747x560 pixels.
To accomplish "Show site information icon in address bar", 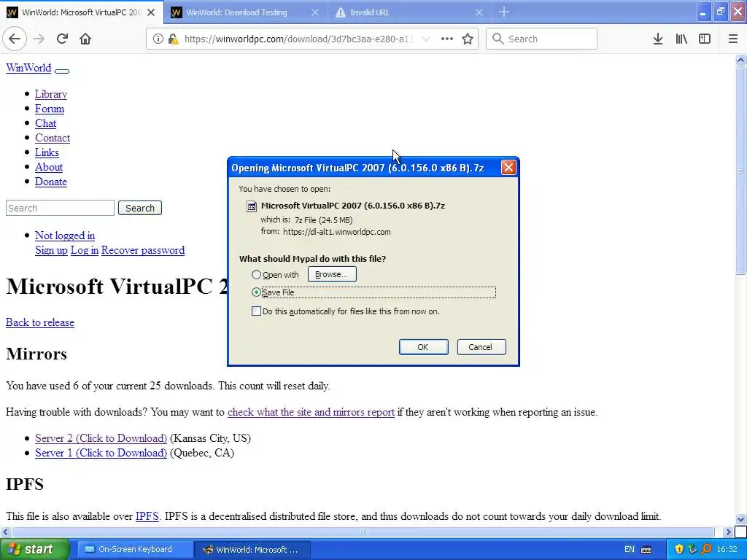I will coord(158,39).
